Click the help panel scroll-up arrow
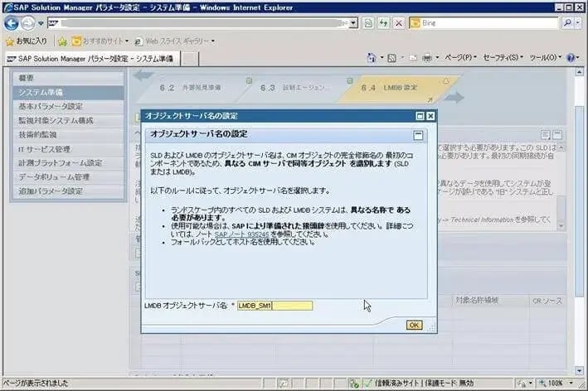 561,148
